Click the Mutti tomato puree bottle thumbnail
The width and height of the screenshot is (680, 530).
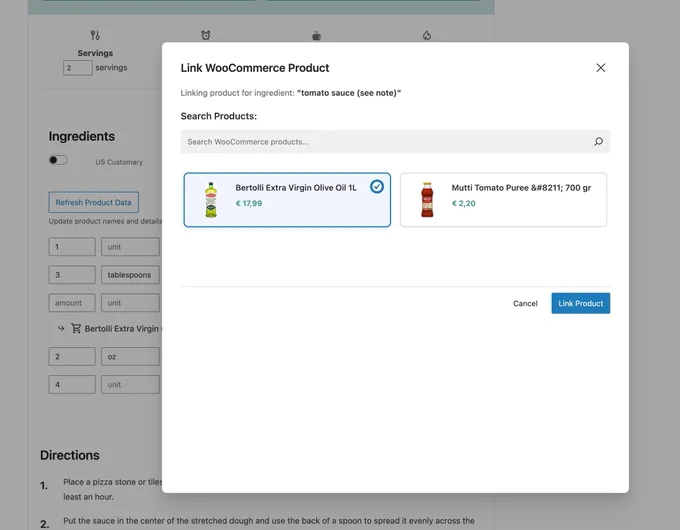click(x=427, y=200)
